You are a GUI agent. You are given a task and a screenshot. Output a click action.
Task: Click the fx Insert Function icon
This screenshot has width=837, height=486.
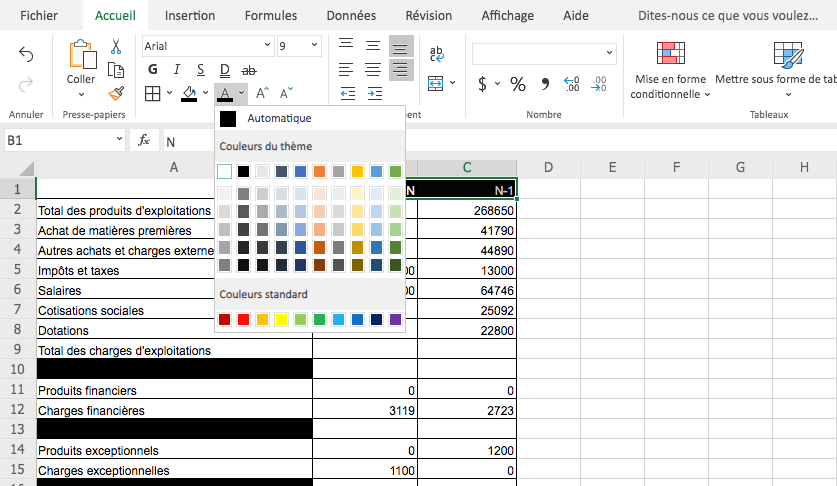[144, 141]
